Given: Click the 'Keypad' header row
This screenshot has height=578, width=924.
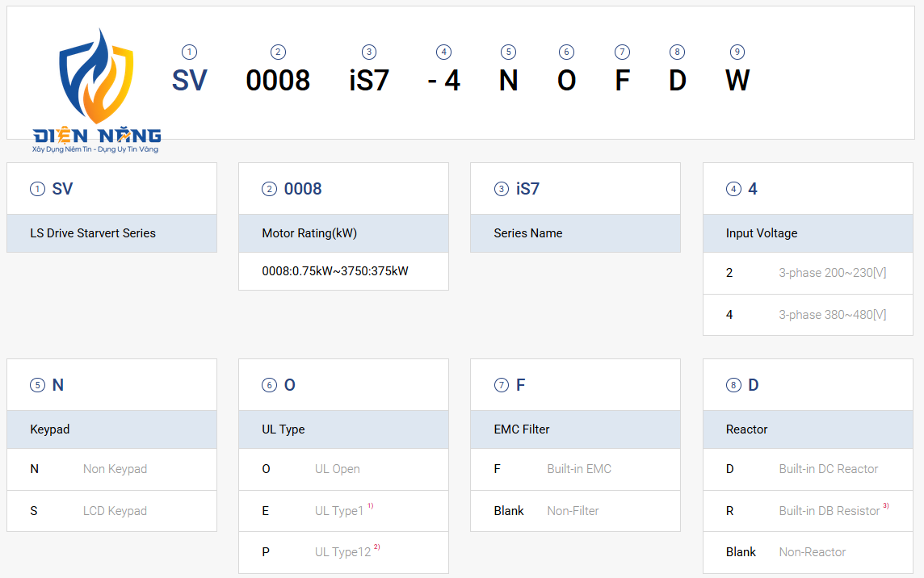Looking at the screenshot, I should click(112, 429).
